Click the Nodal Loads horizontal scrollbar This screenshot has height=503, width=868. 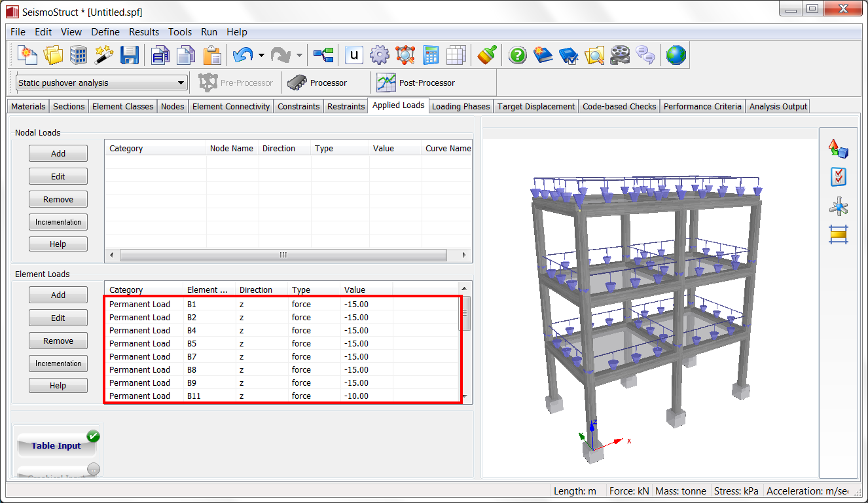tap(281, 255)
